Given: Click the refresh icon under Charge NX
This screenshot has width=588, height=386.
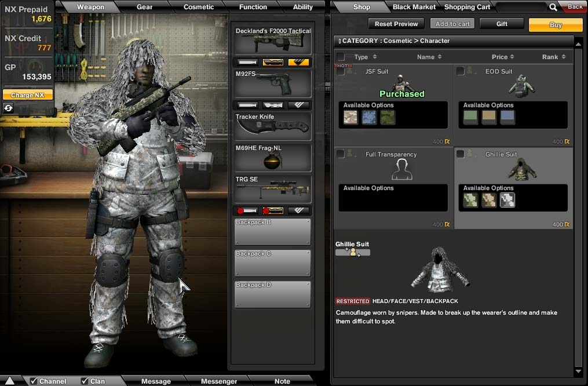Looking at the screenshot, I should (8, 108).
